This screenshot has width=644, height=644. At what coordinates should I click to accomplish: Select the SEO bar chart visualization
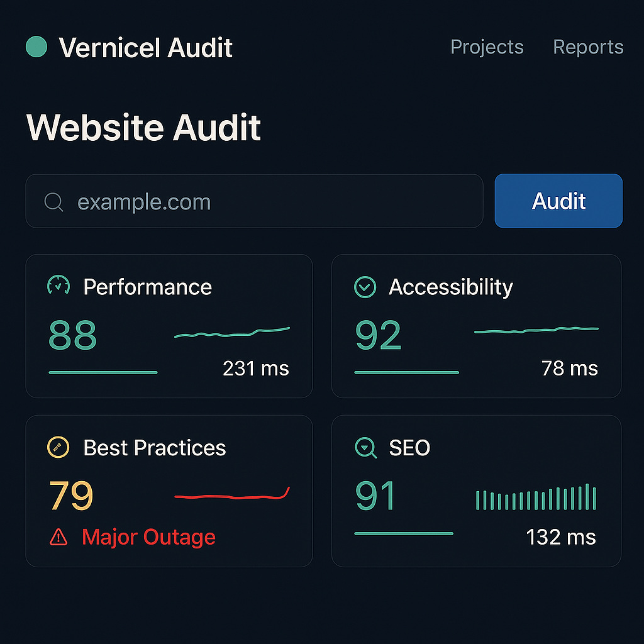[536, 497]
